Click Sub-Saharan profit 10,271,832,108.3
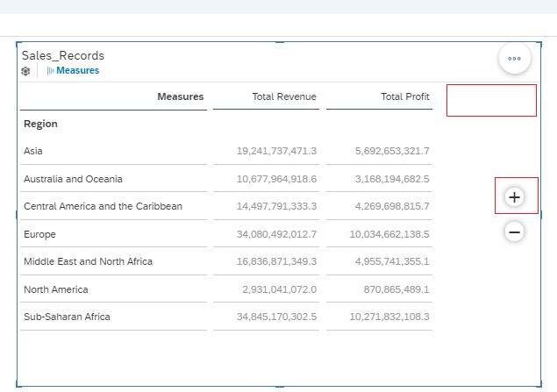Screen dimensions: 557x392 point(389,317)
